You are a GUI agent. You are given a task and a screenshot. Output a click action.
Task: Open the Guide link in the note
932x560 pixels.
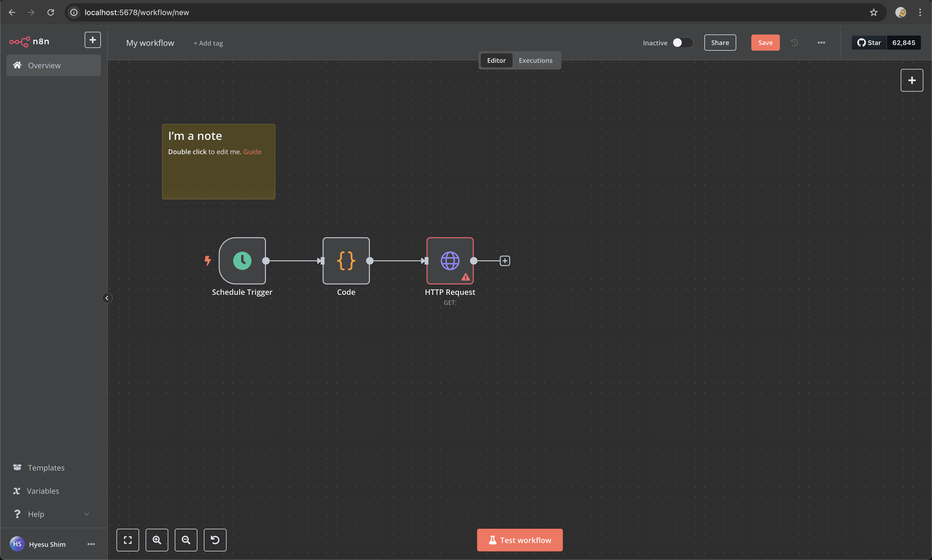[252, 152]
